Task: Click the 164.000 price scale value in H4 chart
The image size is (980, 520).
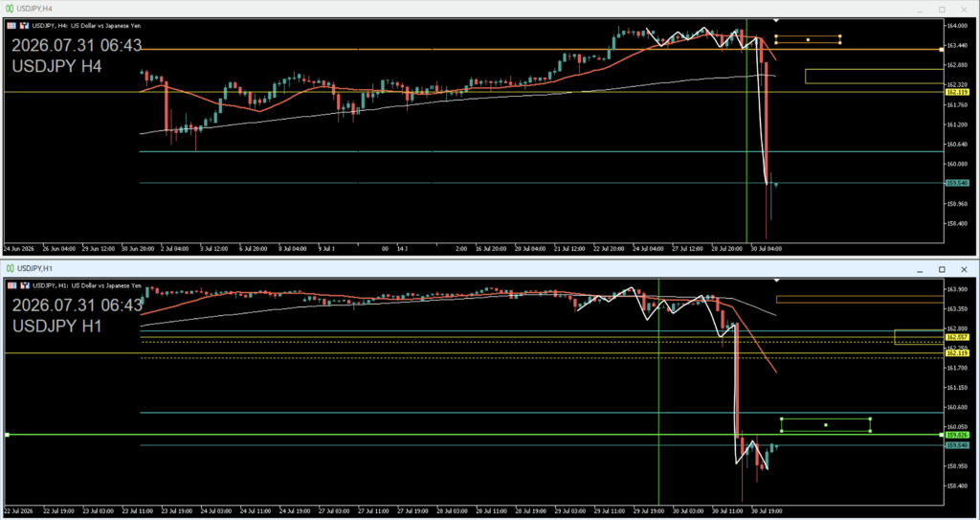Action: [957, 26]
